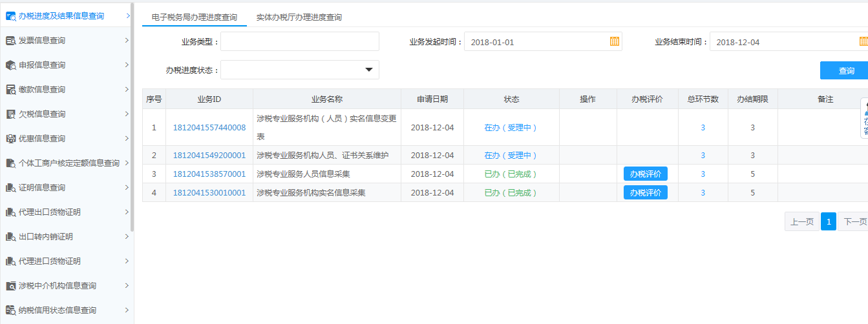
Task: Expand 欠税信息查询 chevron arrow
Action: pos(127,114)
